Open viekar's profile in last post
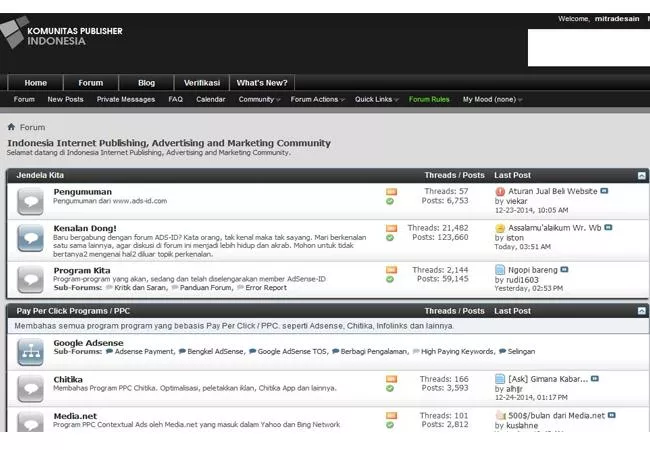This screenshot has width=650, height=450. point(517,201)
